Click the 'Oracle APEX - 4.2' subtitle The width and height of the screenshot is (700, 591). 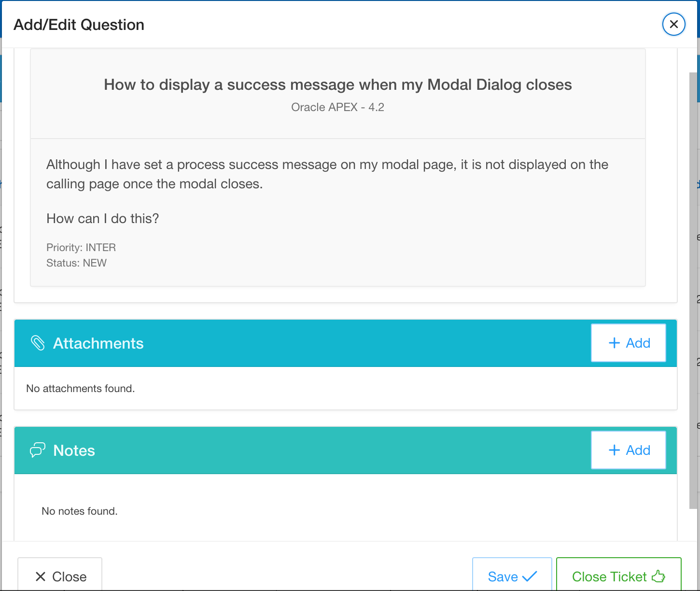click(338, 107)
